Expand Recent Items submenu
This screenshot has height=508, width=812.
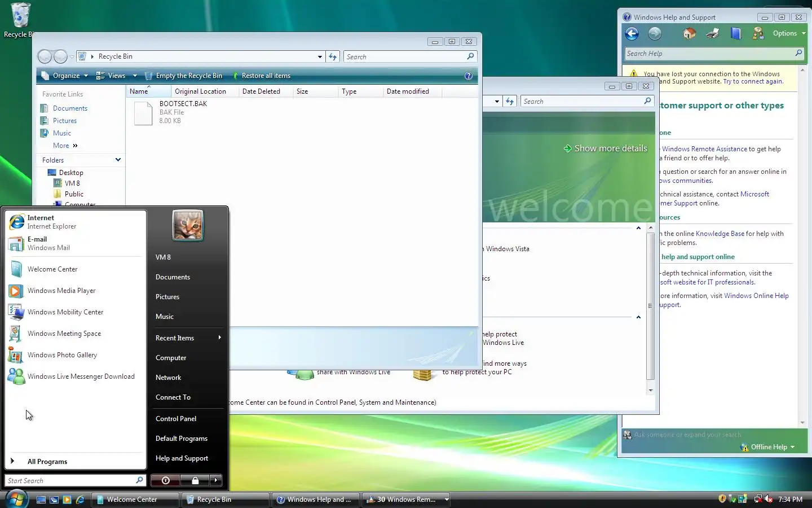[x=188, y=338]
